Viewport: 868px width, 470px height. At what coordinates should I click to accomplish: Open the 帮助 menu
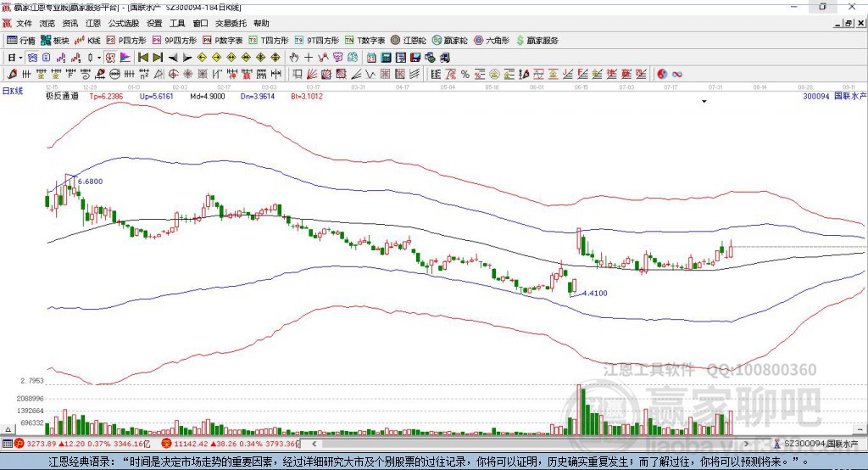pos(261,23)
